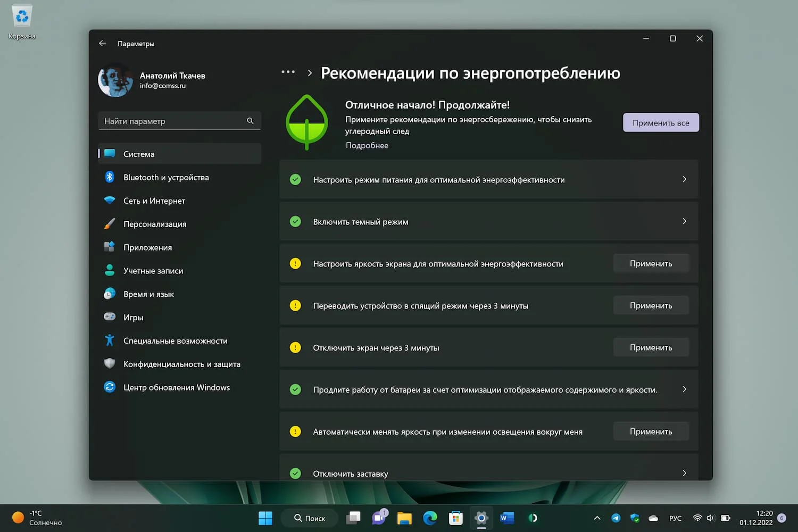This screenshot has height=532, width=798.
Task: Click the back arrow next to Параметры
Action: coord(103,44)
